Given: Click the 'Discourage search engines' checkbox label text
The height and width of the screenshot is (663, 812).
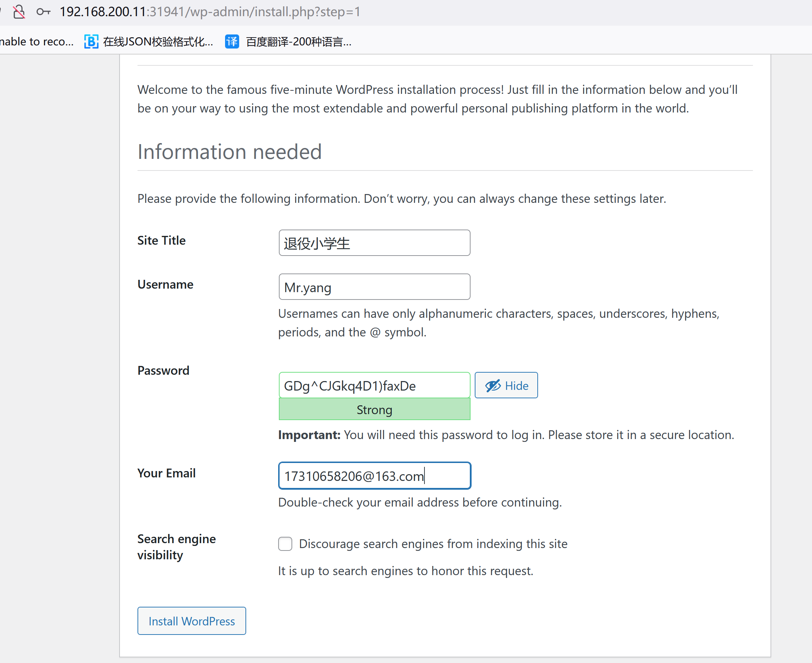Looking at the screenshot, I should [433, 544].
